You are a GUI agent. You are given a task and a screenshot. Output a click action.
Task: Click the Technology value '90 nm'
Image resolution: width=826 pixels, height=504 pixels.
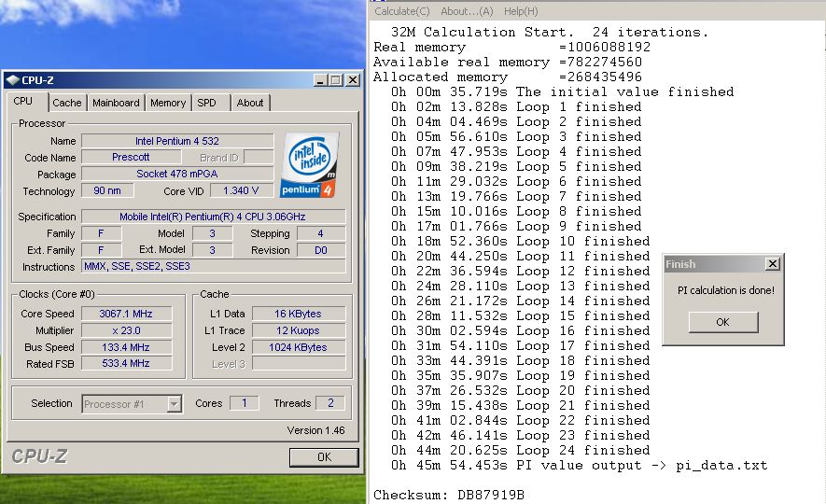point(107,190)
